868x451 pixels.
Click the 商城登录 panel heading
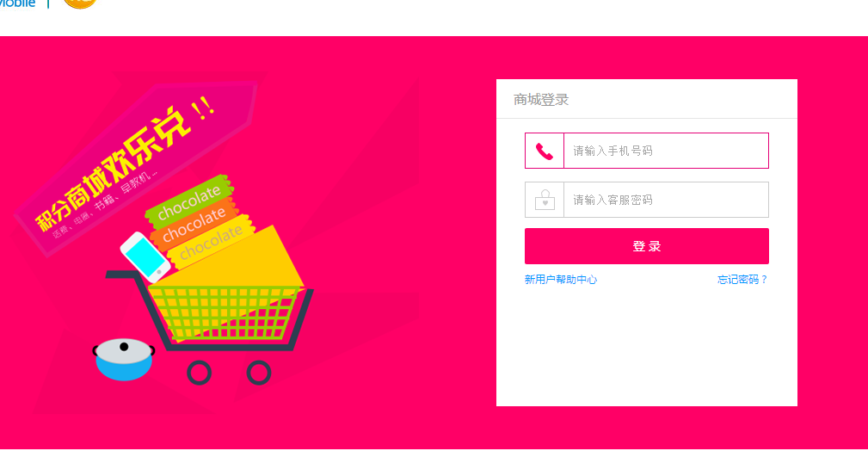pyautogui.click(x=541, y=100)
